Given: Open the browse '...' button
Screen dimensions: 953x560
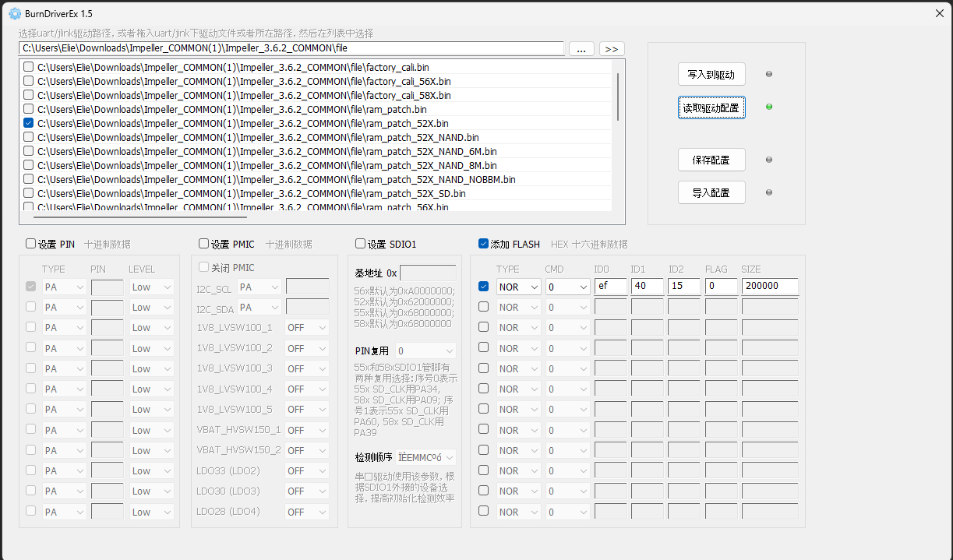Looking at the screenshot, I should 581,48.
